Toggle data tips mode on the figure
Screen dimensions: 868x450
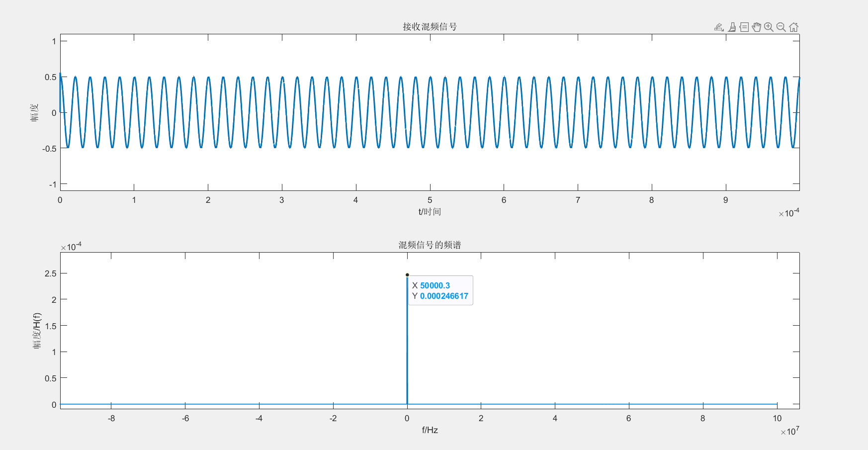pos(744,26)
